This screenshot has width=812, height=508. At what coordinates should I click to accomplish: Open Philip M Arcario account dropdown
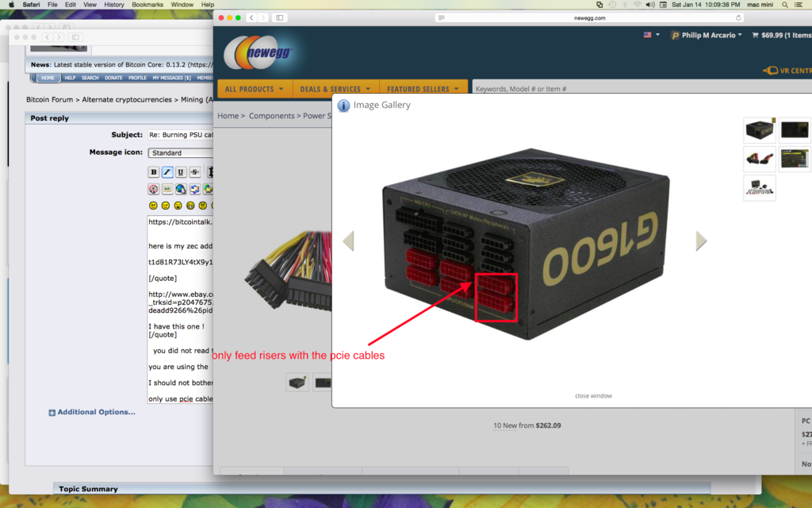tap(707, 35)
